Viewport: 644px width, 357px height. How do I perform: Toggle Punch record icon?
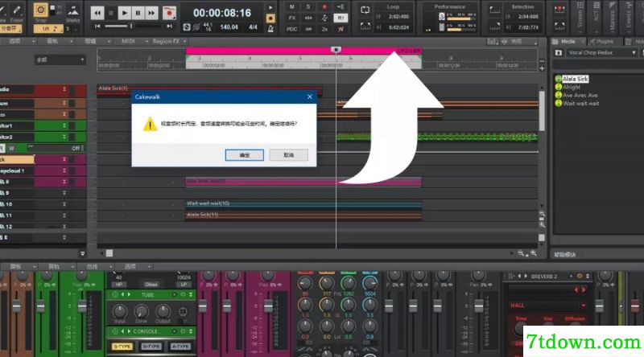[559, 10]
